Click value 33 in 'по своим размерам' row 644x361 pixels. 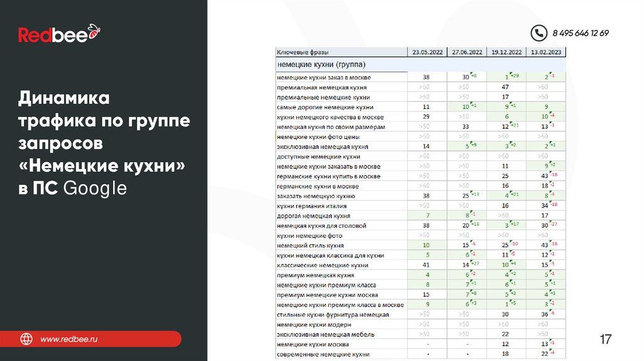point(466,126)
